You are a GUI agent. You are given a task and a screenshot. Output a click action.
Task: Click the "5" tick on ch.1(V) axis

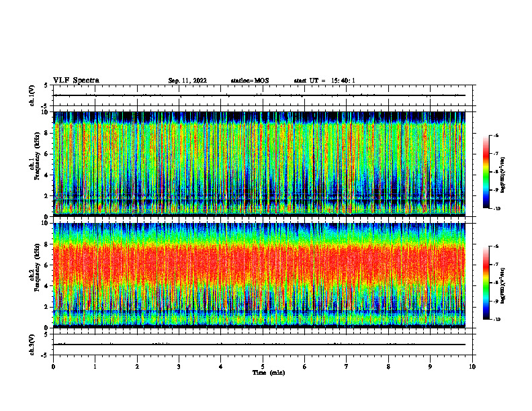tap(46, 85)
